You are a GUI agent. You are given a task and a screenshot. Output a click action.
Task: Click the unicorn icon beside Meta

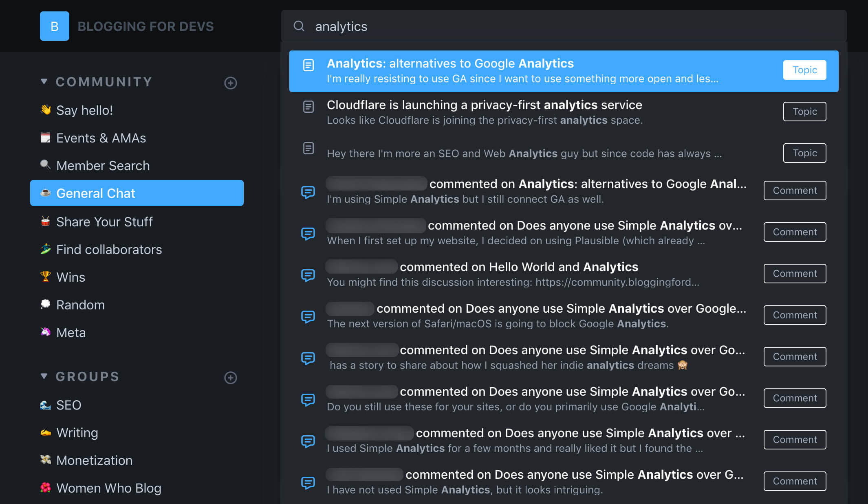point(46,332)
